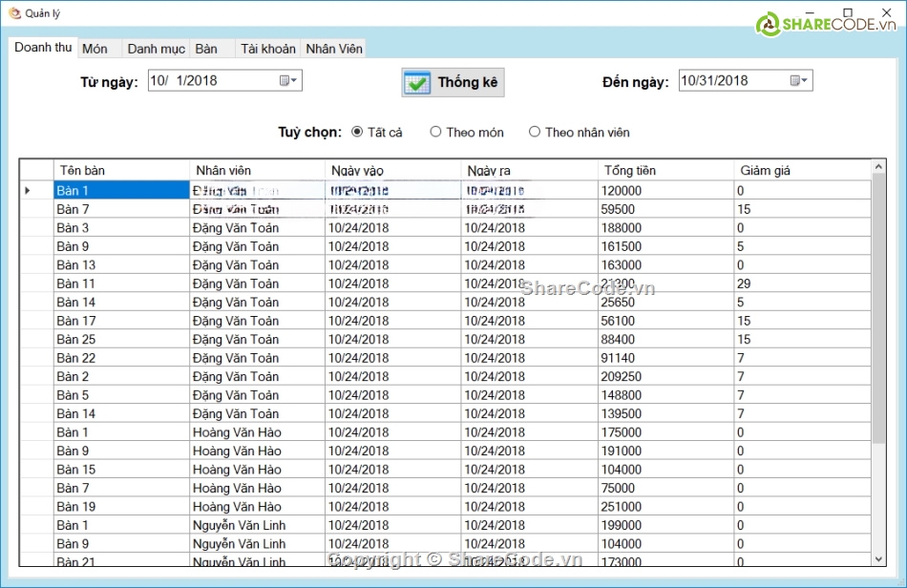Click the Từ ngày date field
Screen dimensions: 907x588
(x=225, y=80)
